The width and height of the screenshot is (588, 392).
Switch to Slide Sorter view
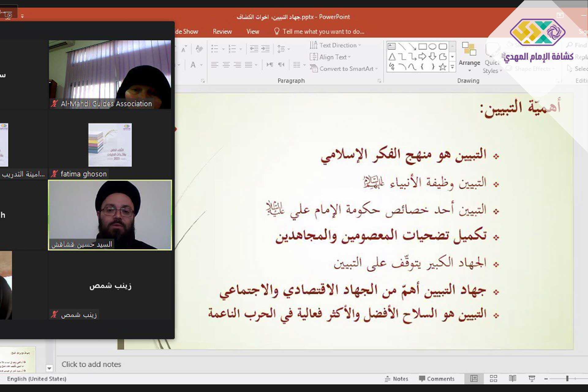tap(493, 379)
